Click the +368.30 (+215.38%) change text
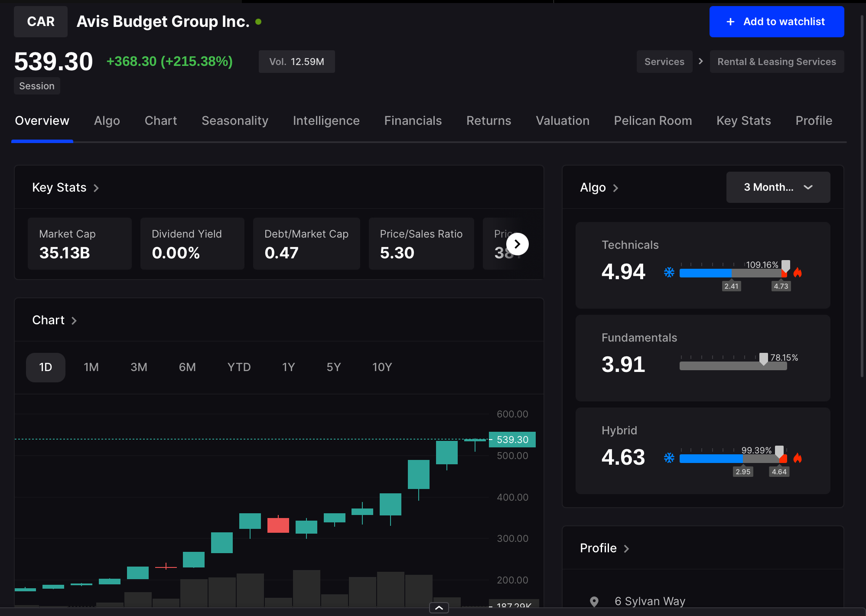 click(x=169, y=62)
